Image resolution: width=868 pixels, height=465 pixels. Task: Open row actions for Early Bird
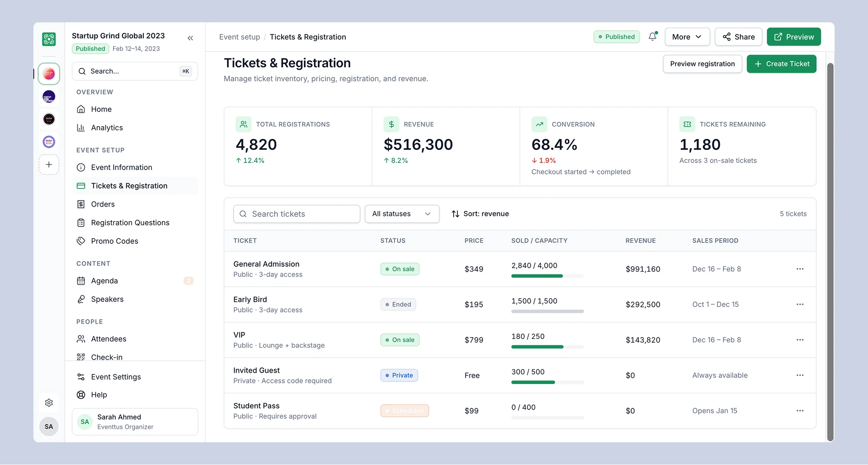tap(800, 305)
